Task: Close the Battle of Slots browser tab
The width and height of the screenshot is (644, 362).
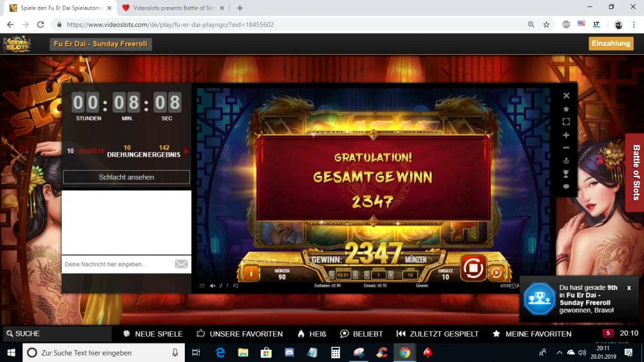Action: point(222,8)
